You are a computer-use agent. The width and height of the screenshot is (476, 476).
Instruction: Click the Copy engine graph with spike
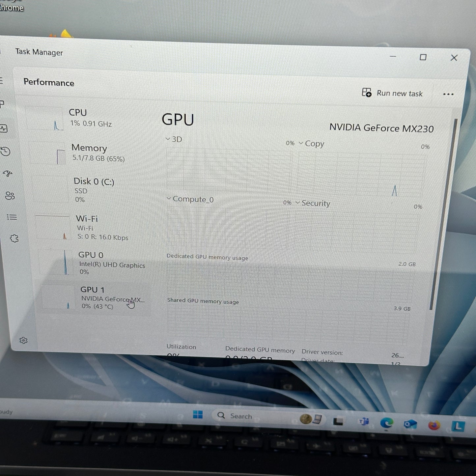361,175
